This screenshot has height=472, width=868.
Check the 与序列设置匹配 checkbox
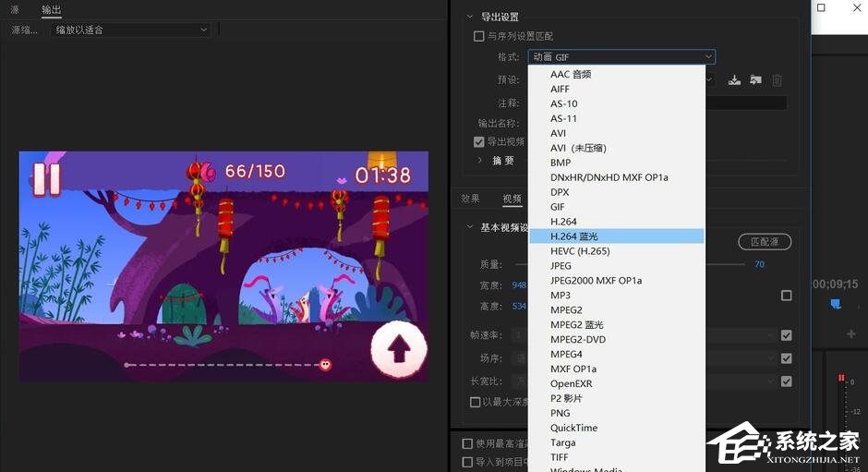coord(479,36)
